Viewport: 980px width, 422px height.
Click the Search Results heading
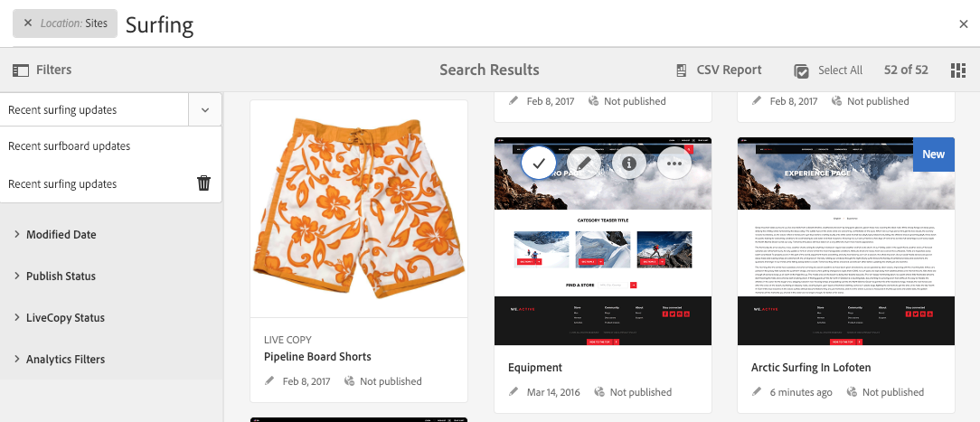pyautogui.click(x=489, y=70)
